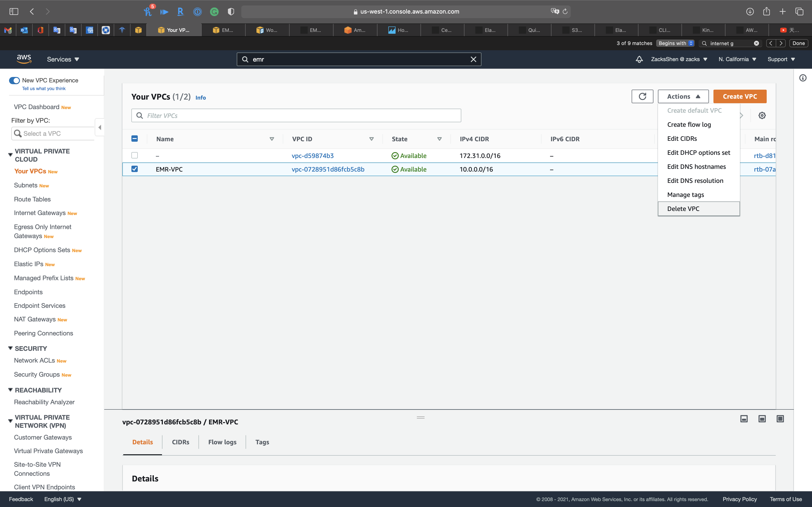Collapse the left navigation sidebar arrow

click(x=100, y=127)
